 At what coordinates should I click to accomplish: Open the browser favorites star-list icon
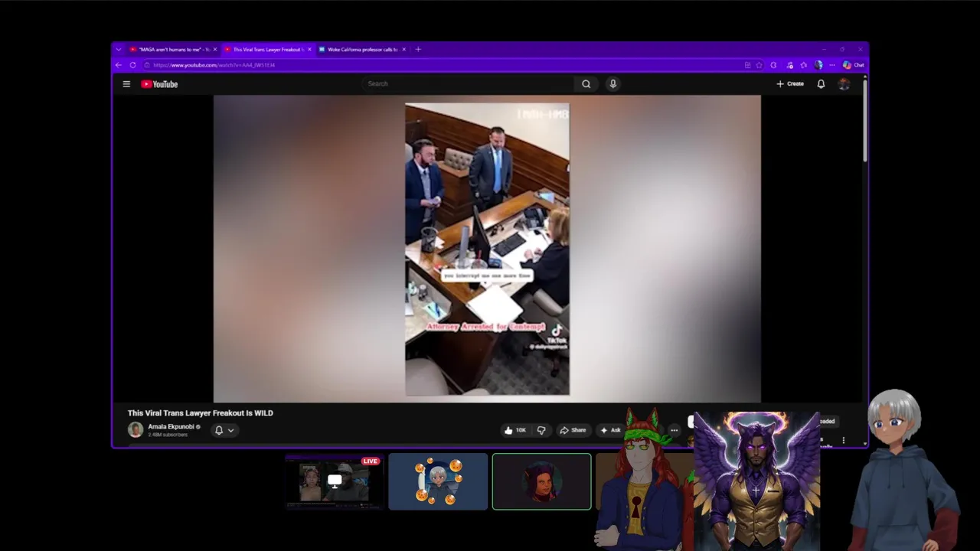click(803, 65)
